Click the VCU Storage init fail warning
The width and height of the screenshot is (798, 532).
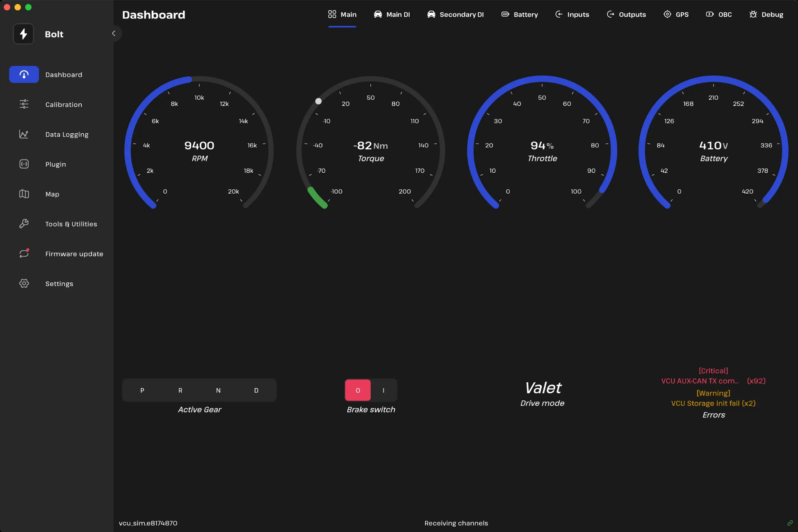tap(713, 403)
